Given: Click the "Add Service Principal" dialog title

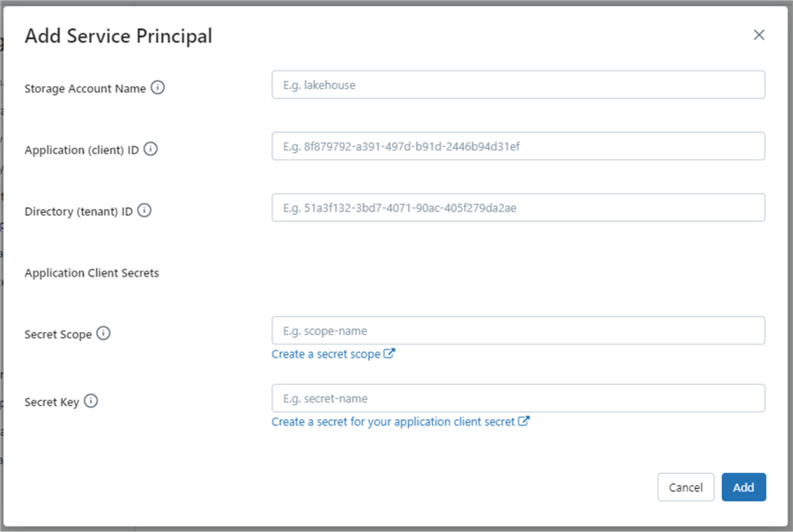Looking at the screenshot, I should coord(118,36).
